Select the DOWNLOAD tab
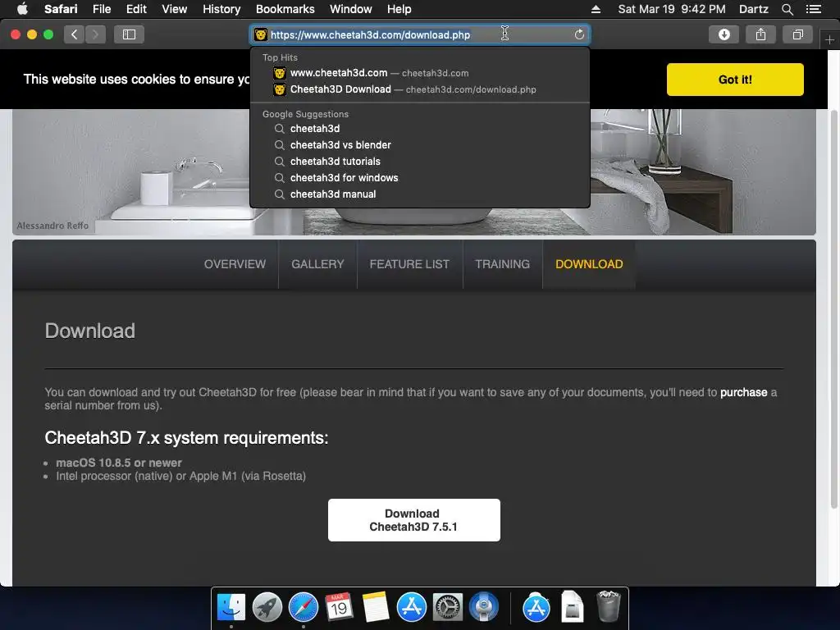 point(589,264)
